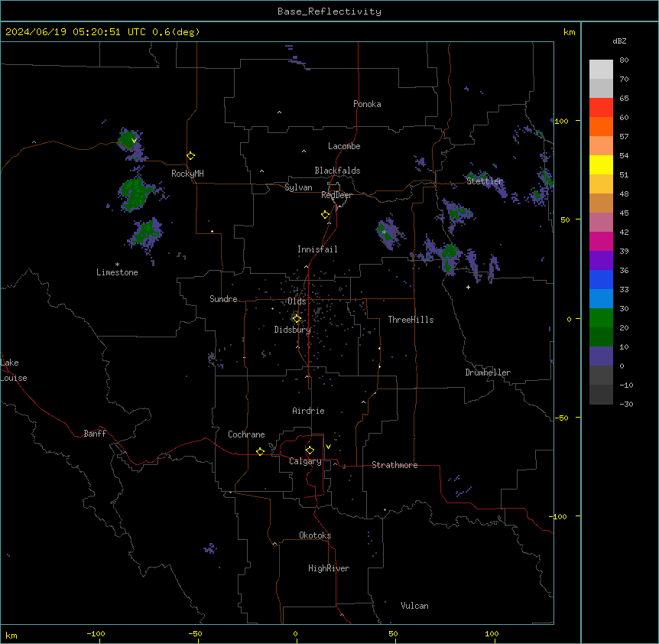Viewport: 659px width, 644px height.
Task: Click the white plus marker west of Drumheller
Action: tap(468, 287)
